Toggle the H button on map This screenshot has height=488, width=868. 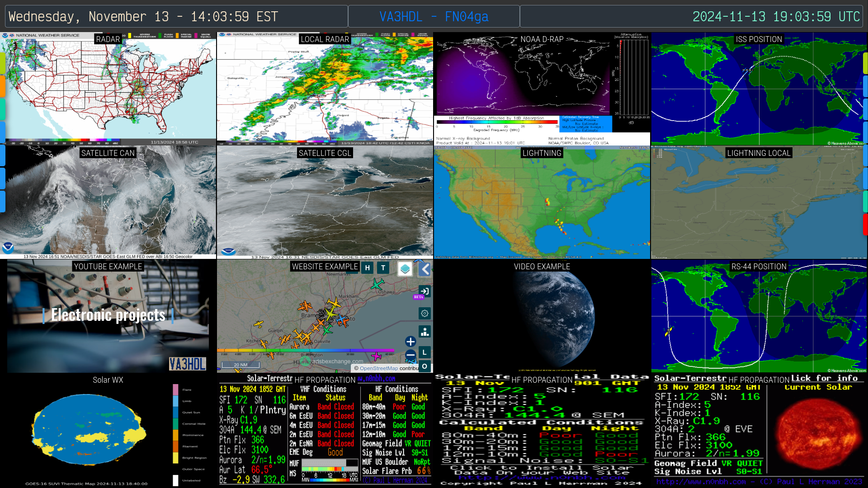click(x=367, y=268)
